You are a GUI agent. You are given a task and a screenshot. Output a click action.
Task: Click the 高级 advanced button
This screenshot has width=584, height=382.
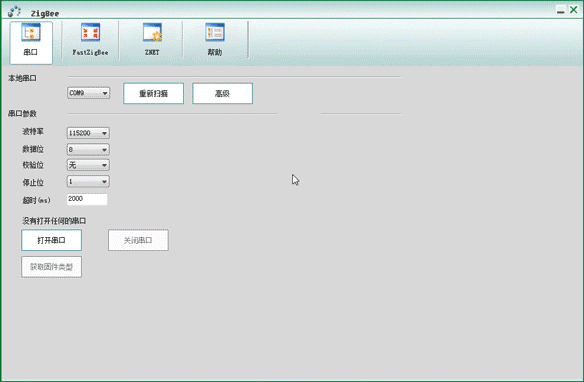pos(222,93)
